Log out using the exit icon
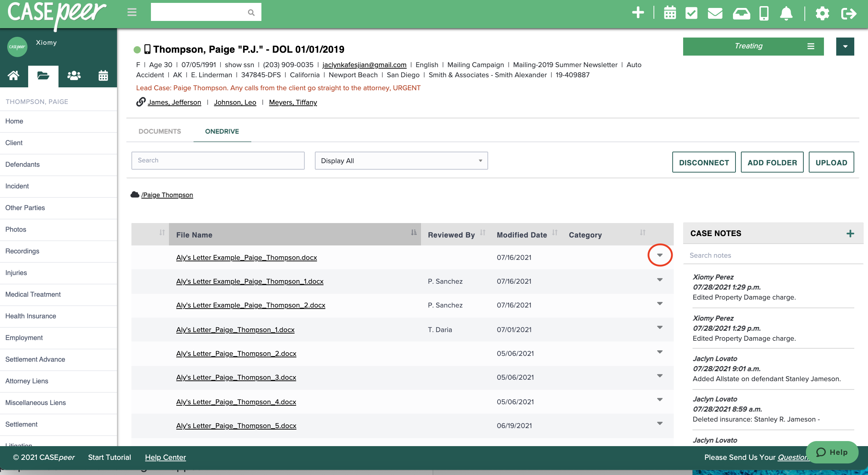Image resolution: width=868 pixels, height=475 pixels. 849,13
